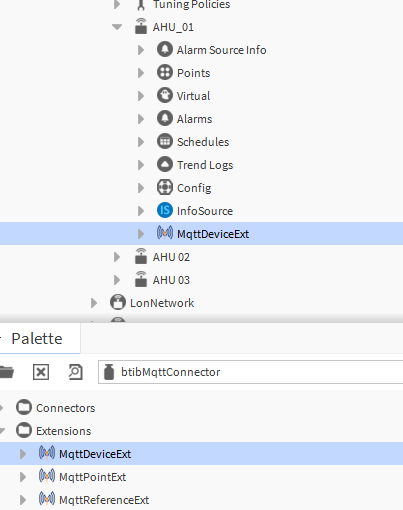The image size is (403, 510).
Task: Expand the LonNetwork tree node
Action: tap(94, 303)
